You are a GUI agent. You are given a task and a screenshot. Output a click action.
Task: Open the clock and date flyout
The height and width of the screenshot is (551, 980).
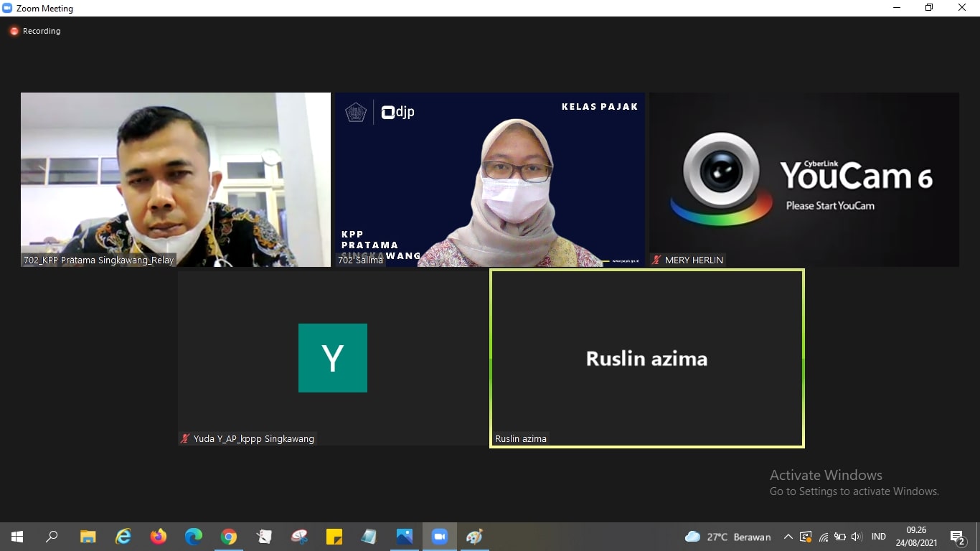click(x=916, y=537)
